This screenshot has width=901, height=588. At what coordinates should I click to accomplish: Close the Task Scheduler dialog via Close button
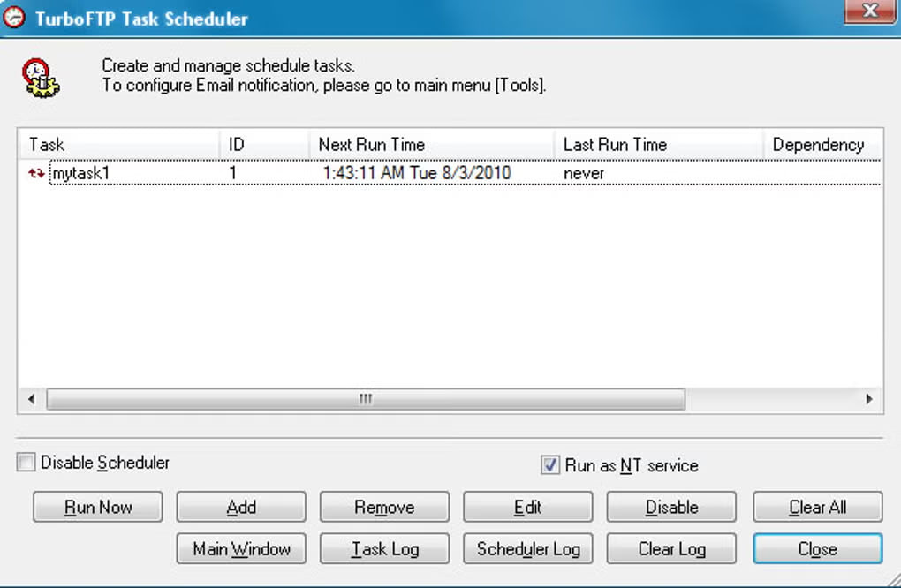tap(818, 549)
